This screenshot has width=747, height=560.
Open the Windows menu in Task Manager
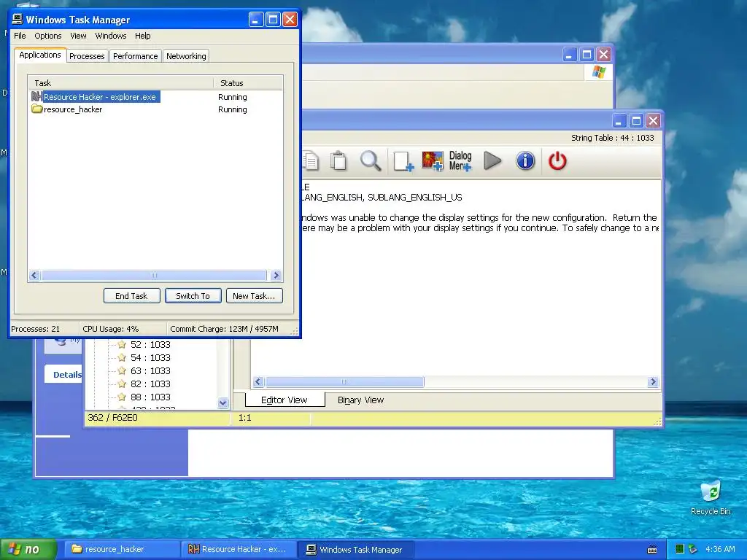pyautogui.click(x=111, y=36)
